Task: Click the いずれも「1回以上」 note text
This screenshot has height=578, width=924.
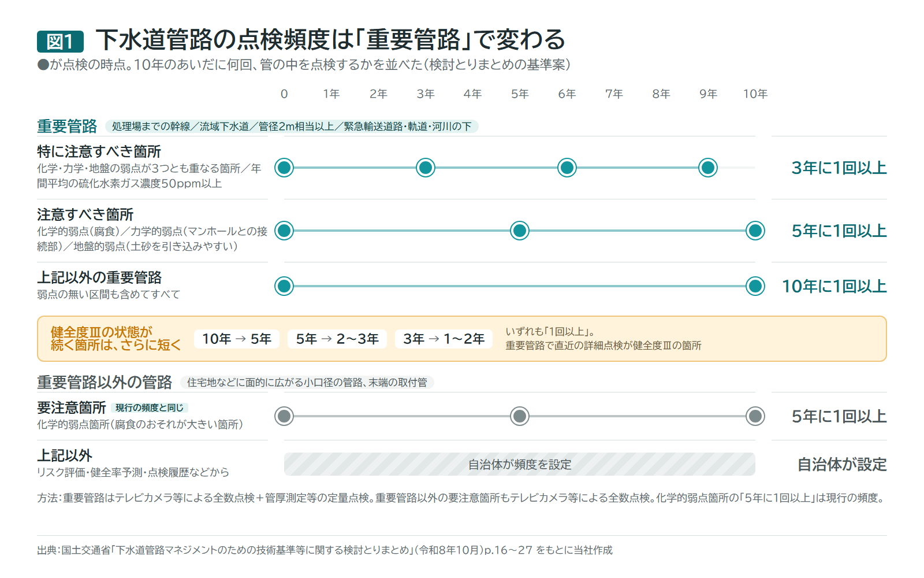Action: [603, 339]
